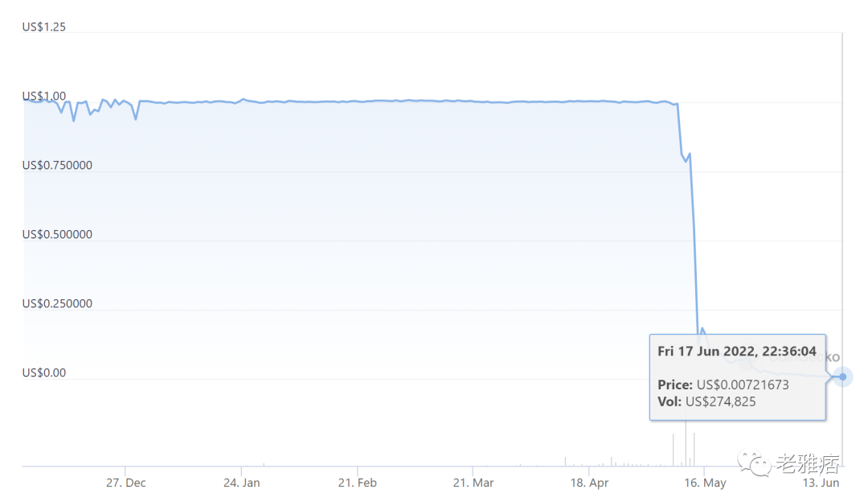Click the Price value in tooltip
The height and width of the screenshot is (502, 868).
(x=743, y=385)
